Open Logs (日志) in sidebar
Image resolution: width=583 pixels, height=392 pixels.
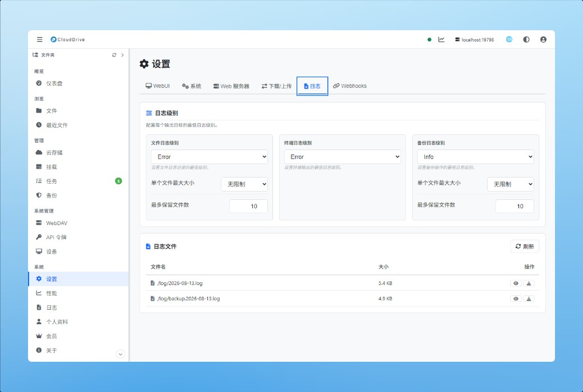point(78,307)
